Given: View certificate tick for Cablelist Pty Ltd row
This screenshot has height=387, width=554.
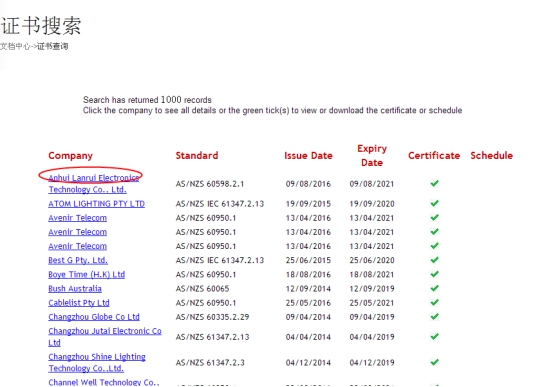Looking at the screenshot, I should tap(435, 302).
